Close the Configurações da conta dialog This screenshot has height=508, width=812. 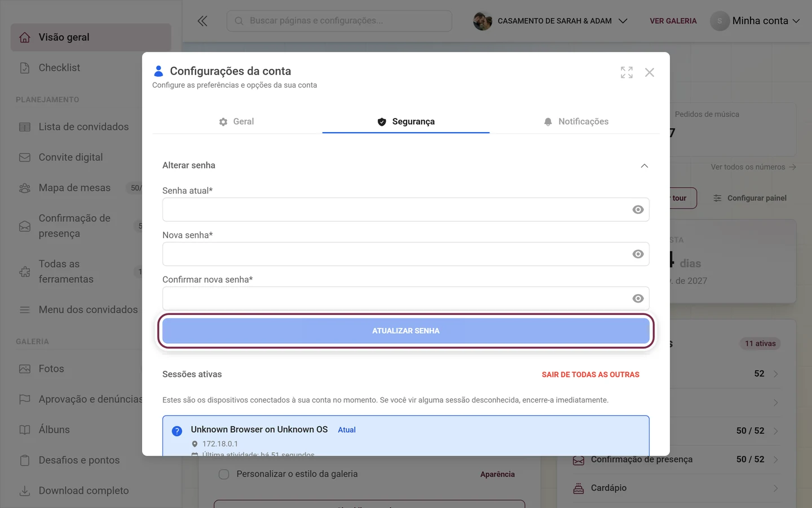[650, 72]
